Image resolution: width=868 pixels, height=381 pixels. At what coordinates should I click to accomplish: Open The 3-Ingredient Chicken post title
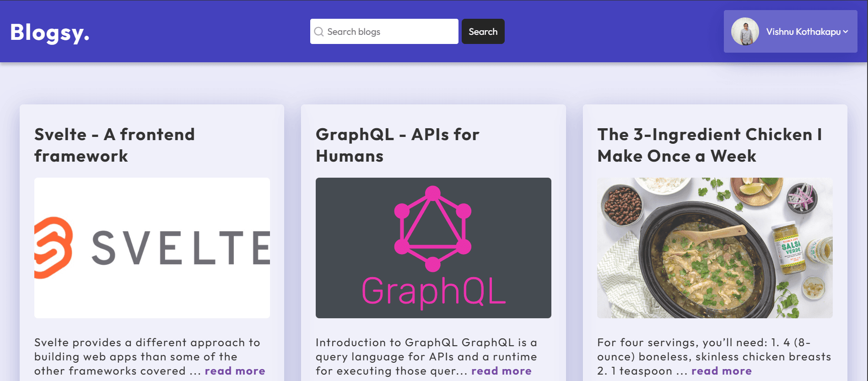click(x=710, y=145)
